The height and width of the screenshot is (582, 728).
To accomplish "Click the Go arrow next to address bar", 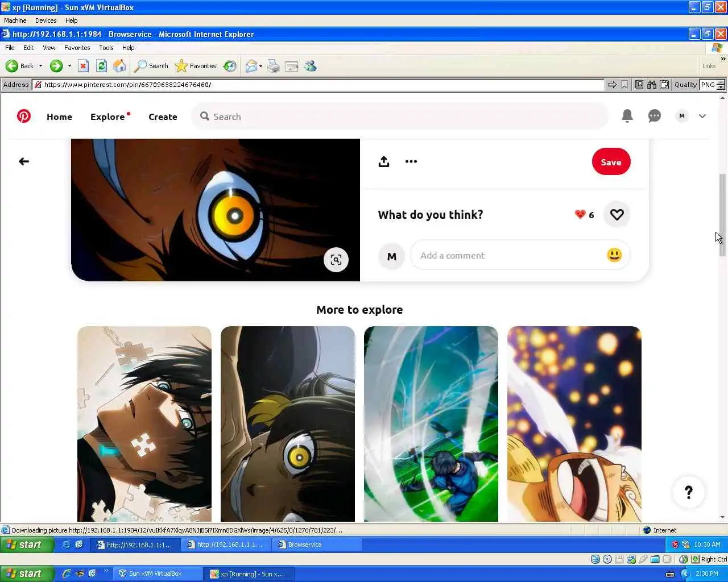I will click(x=612, y=85).
